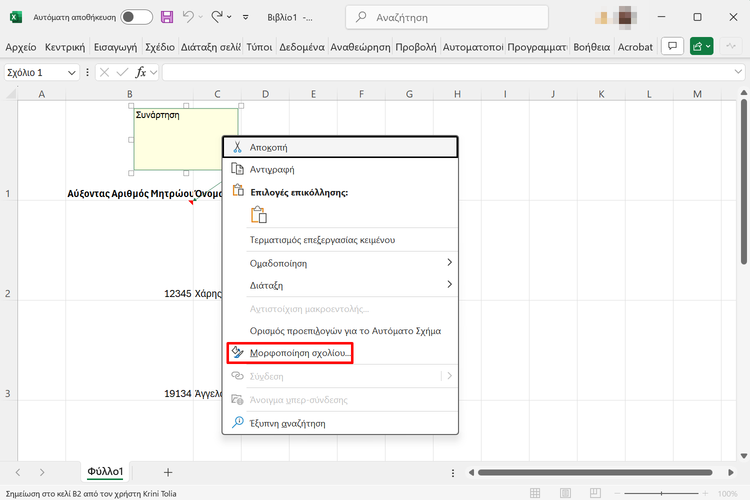Click the user account avatar
The image size is (750, 500).
pos(625,17)
